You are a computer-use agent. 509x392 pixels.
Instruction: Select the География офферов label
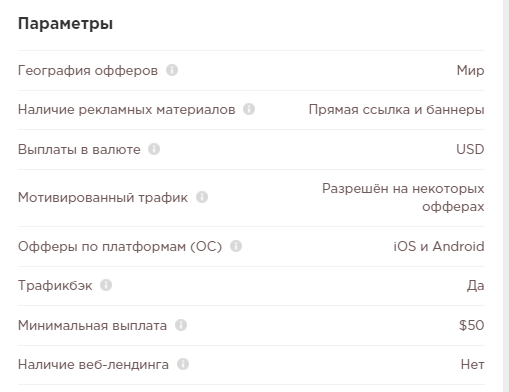tap(88, 71)
